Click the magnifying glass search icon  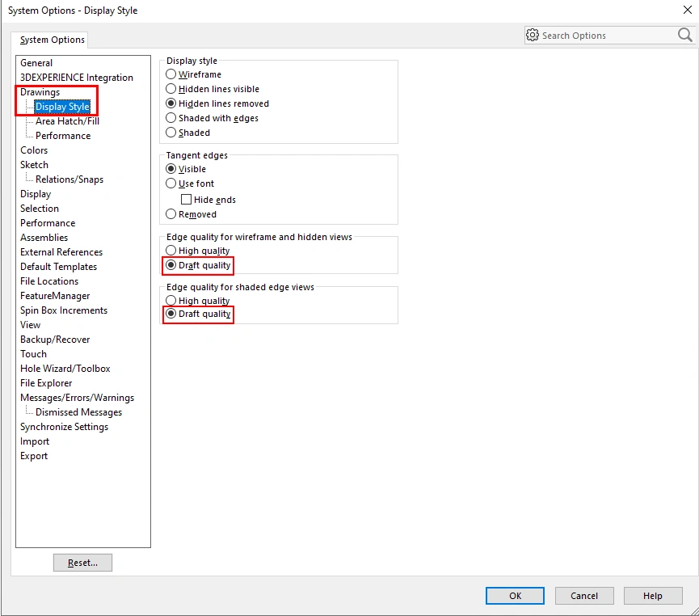pos(684,35)
